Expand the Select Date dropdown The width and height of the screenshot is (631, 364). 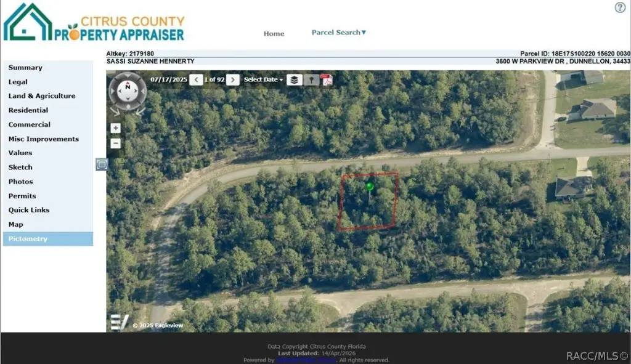[263, 79]
